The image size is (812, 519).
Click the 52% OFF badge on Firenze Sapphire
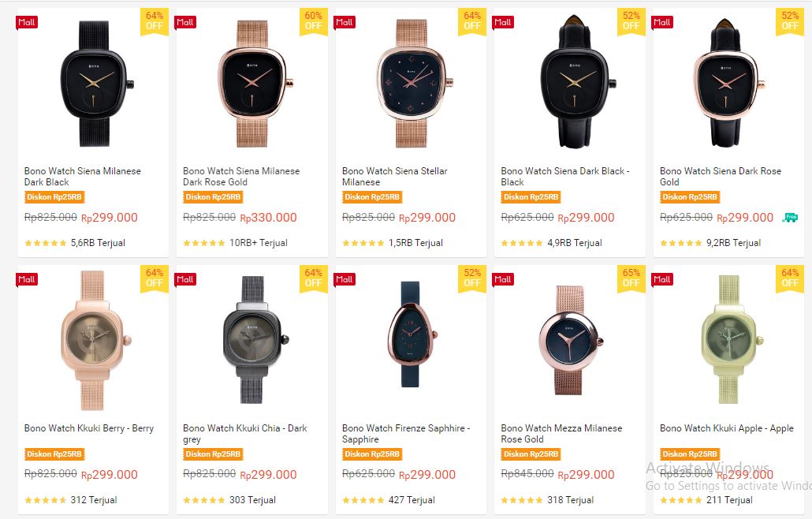click(x=471, y=278)
